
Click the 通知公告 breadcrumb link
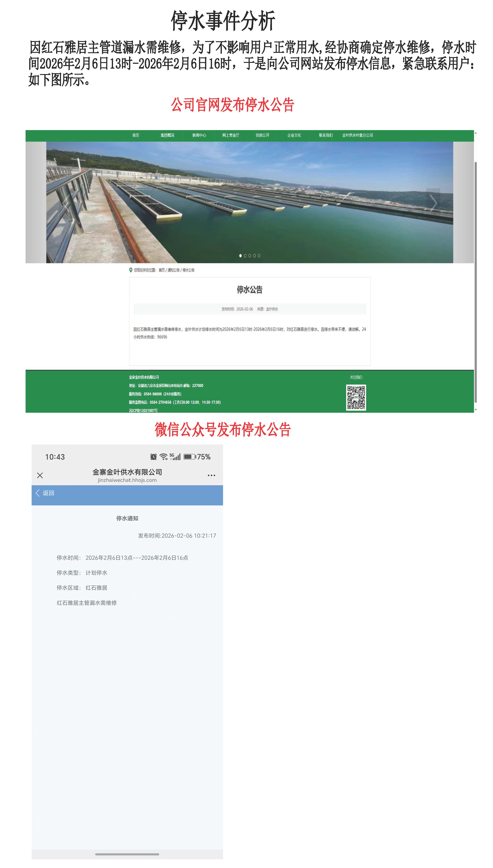(173, 270)
